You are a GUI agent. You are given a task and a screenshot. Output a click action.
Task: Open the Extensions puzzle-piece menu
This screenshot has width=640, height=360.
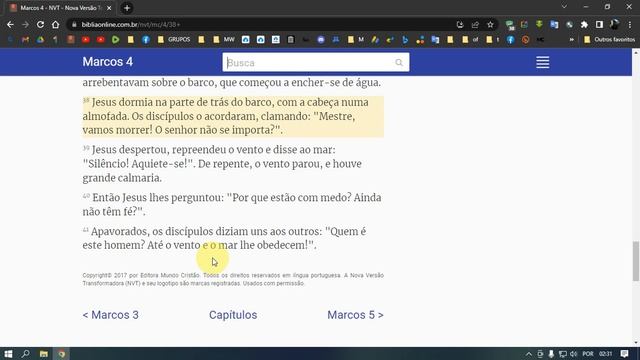[584, 24]
